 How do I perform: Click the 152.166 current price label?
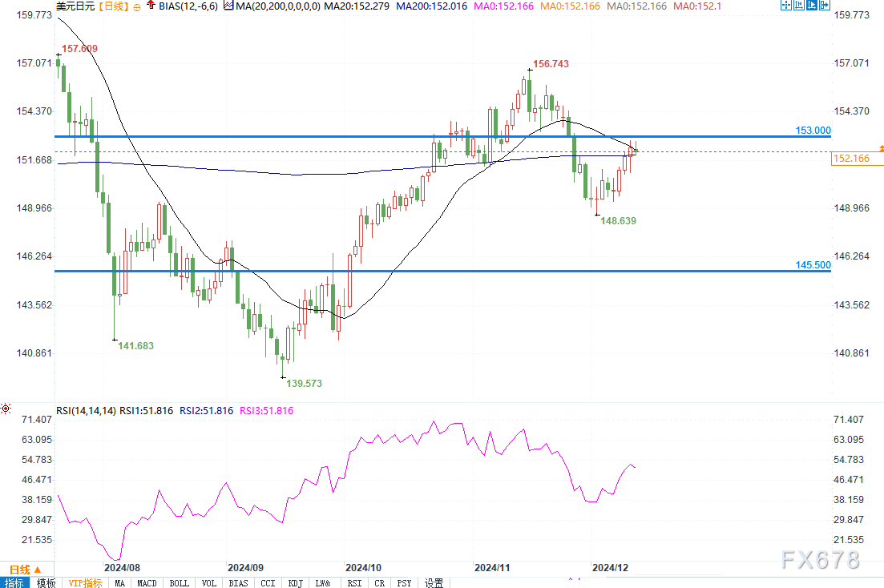coord(850,159)
